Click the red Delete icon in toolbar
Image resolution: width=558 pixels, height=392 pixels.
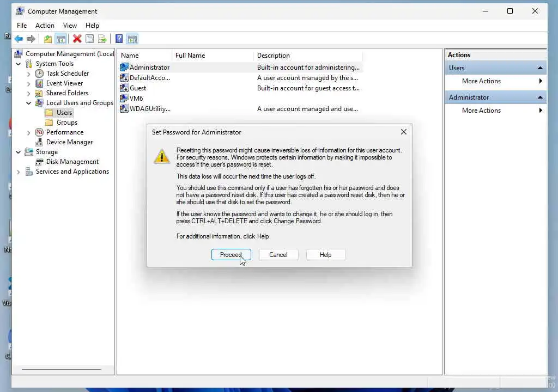[x=77, y=39]
